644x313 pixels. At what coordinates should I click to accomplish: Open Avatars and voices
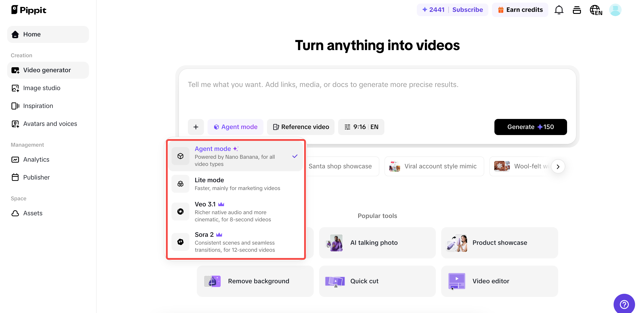50,123
